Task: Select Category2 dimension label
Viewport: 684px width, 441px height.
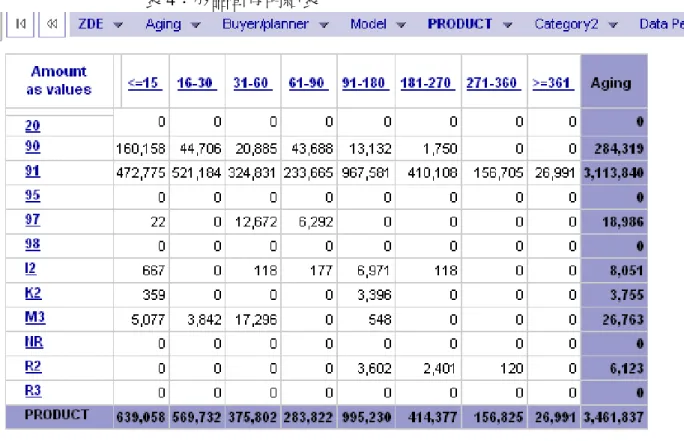Action: coord(566,24)
